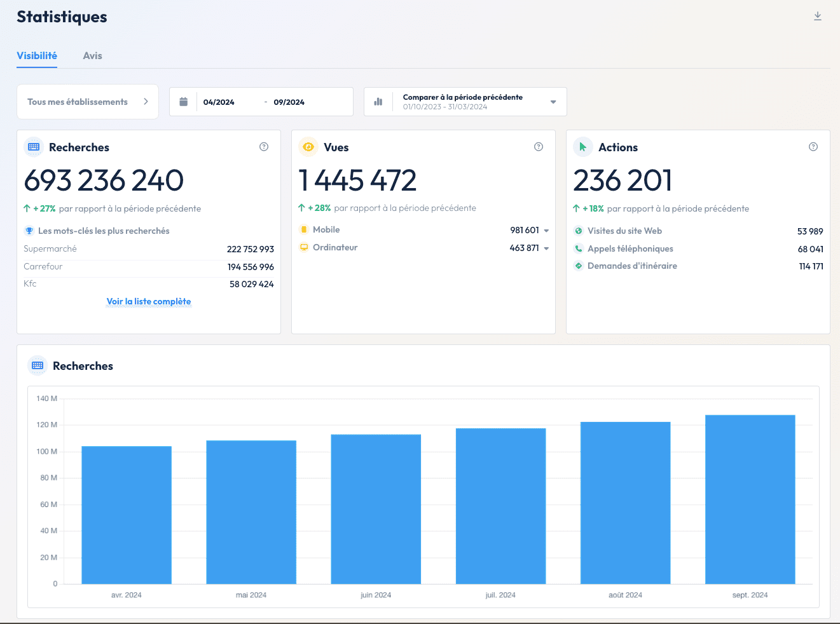840x624 pixels.
Task: Click the download icon at top right
Action: [818, 17]
